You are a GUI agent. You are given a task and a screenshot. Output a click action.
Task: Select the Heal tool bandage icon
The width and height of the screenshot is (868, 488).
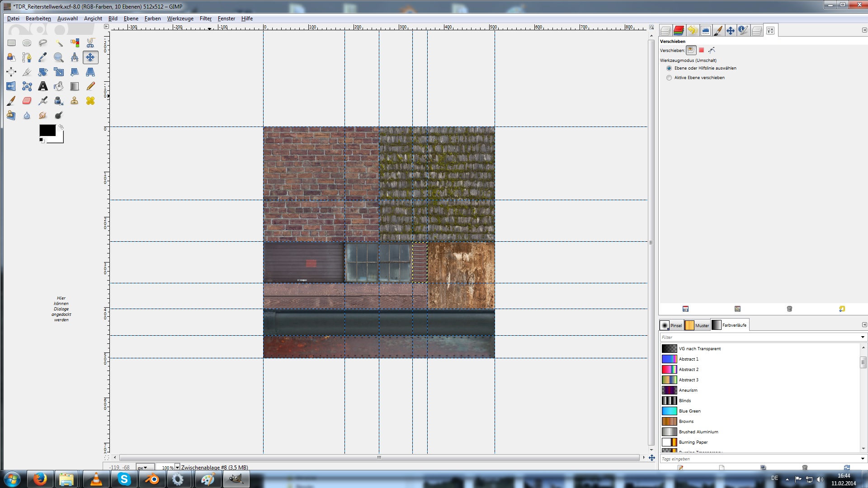90,101
